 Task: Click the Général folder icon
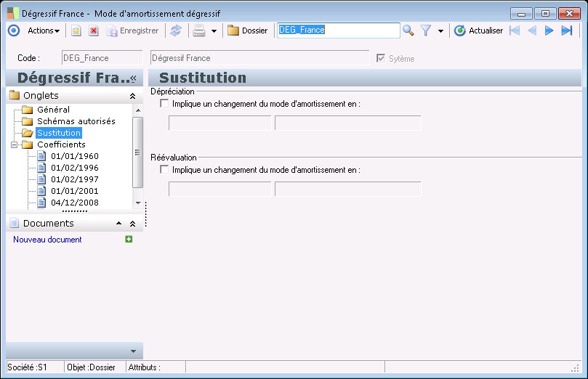pyautogui.click(x=27, y=110)
